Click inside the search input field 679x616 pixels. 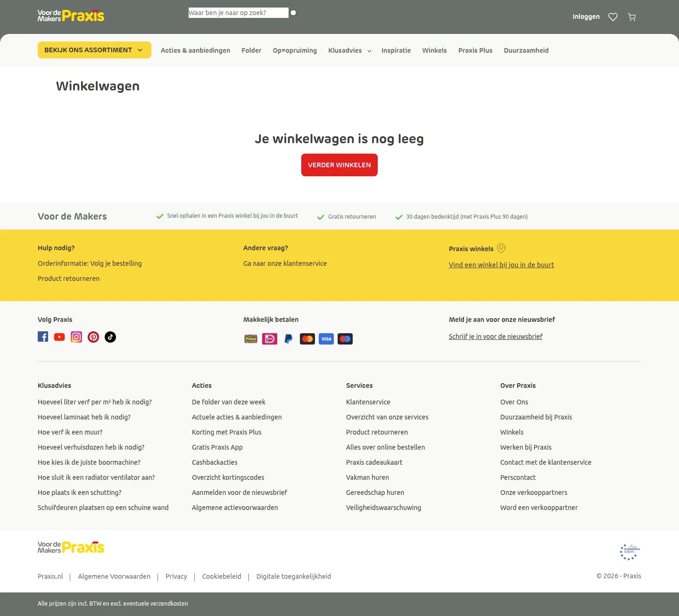(238, 13)
